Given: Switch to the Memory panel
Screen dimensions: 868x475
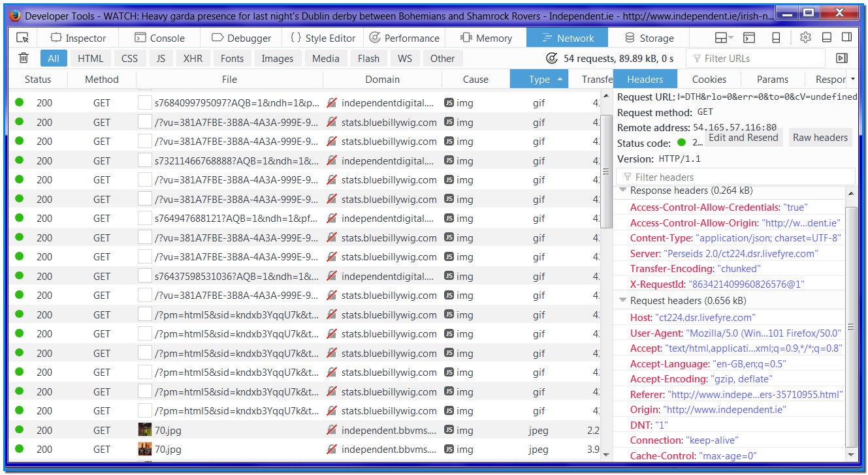Looking at the screenshot, I should pos(486,38).
